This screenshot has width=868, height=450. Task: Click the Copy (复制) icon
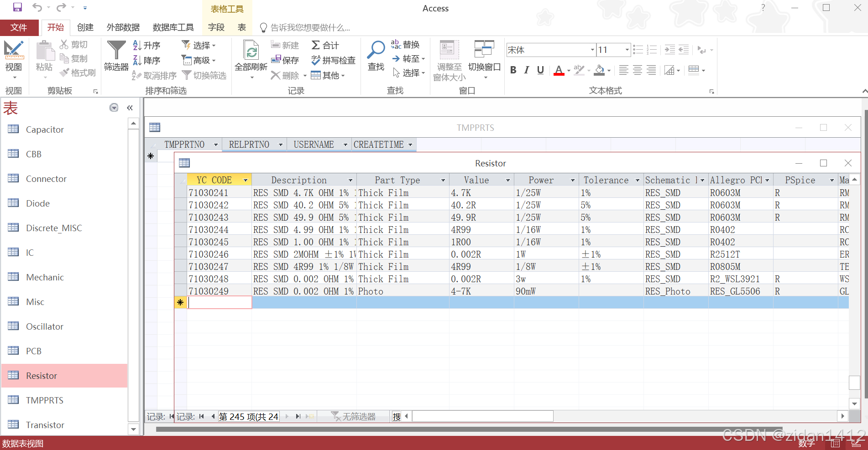[x=64, y=58]
